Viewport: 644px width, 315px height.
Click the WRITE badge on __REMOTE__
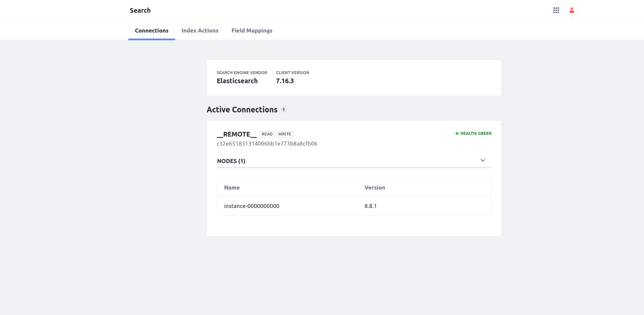pos(285,134)
